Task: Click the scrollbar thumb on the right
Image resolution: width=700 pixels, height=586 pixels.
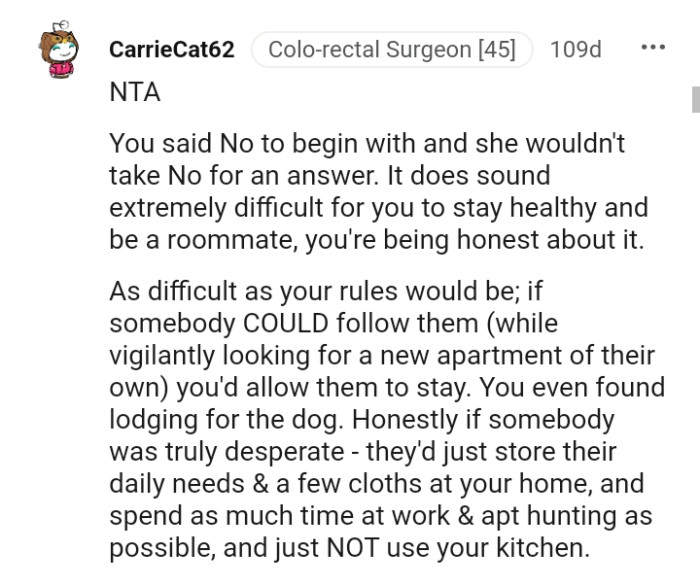Action: [696, 100]
